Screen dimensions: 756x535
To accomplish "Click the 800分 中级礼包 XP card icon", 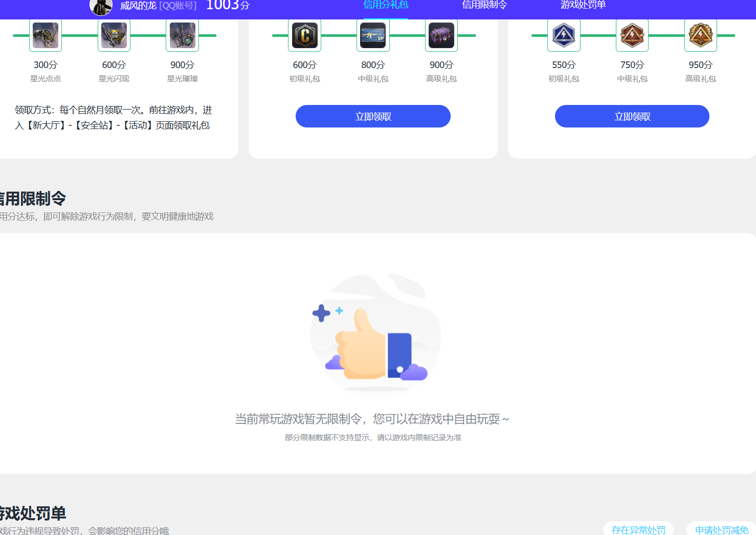I will coord(373,35).
